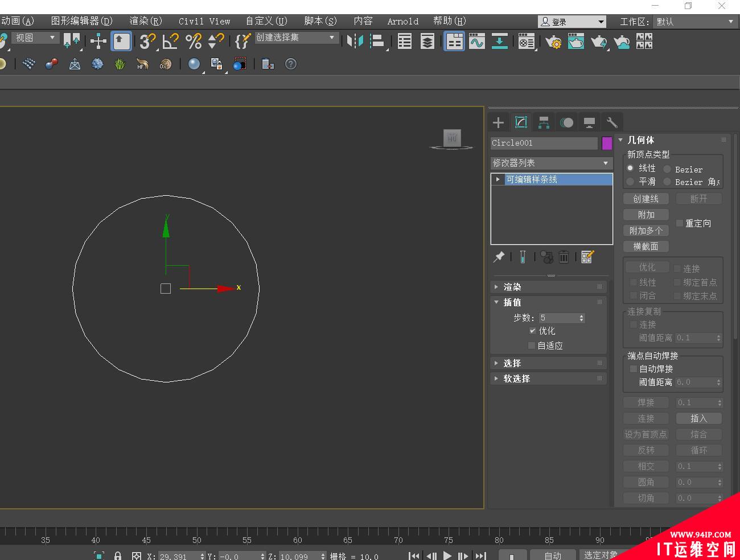This screenshot has height=560, width=740.
Task: Switch to the Hierarchy panel tab
Action: tap(544, 122)
